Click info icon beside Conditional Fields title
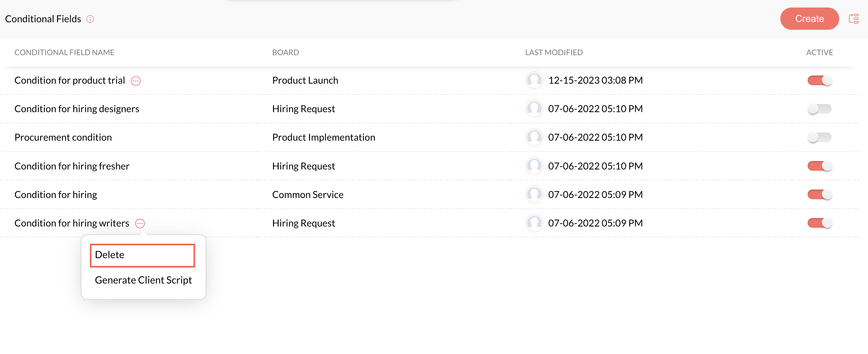Viewport: 868px width, 354px height. (x=90, y=19)
